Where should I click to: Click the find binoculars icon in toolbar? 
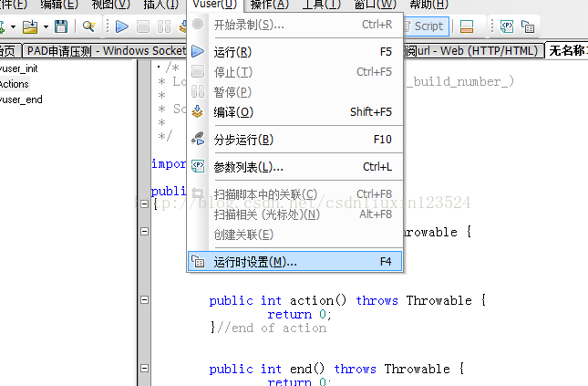(88, 26)
